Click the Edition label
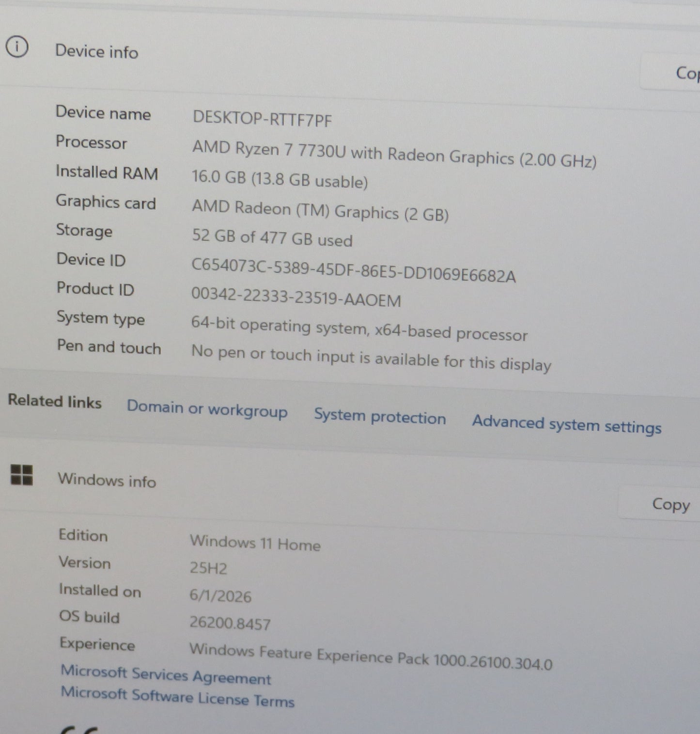Screen dimensions: 700x734 (x=83, y=535)
